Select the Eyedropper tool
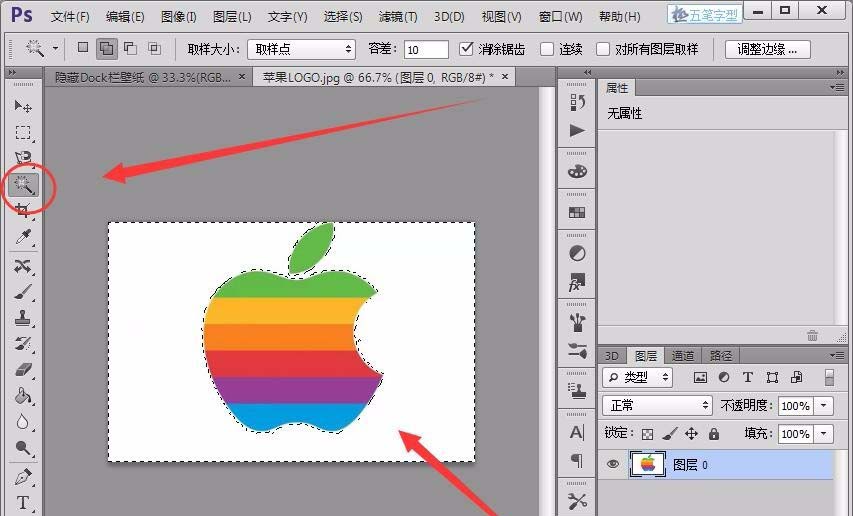The image size is (853, 516). (23, 237)
